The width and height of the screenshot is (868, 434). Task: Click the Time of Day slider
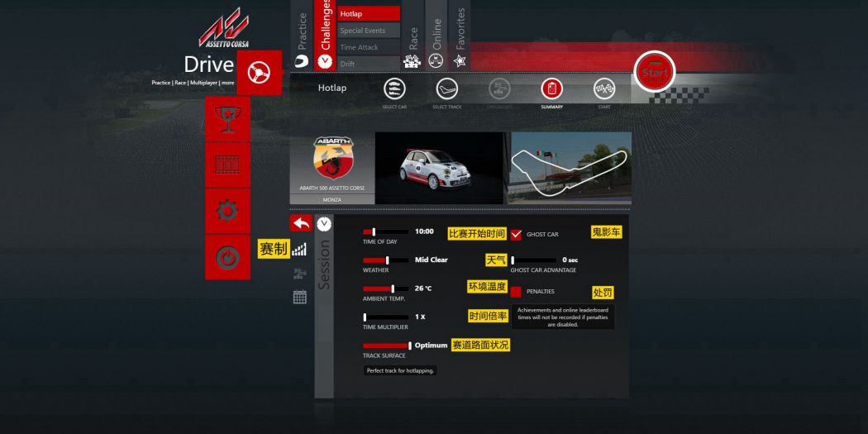tap(385, 232)
